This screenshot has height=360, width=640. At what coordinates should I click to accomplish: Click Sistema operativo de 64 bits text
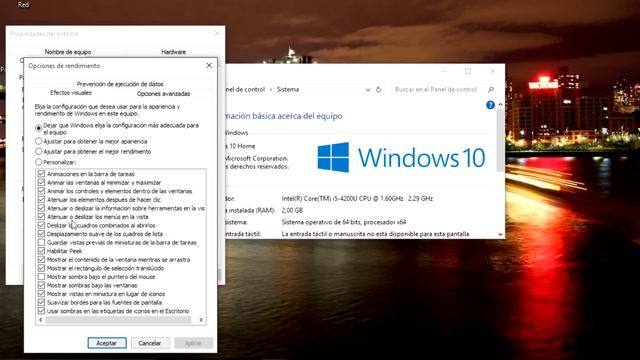[344, 222]
